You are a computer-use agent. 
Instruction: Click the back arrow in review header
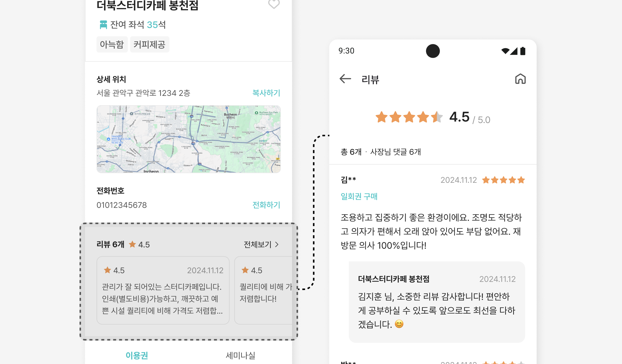point(345,79)
